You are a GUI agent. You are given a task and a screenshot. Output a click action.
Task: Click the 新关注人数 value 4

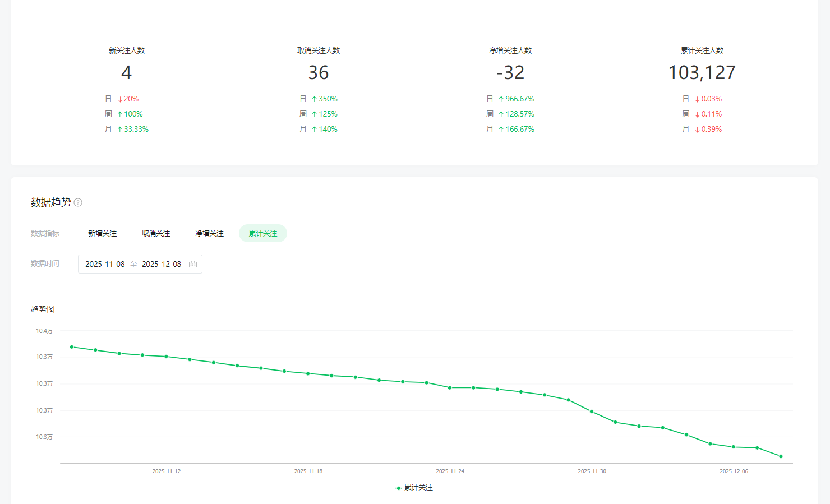[x=126, y=73]
